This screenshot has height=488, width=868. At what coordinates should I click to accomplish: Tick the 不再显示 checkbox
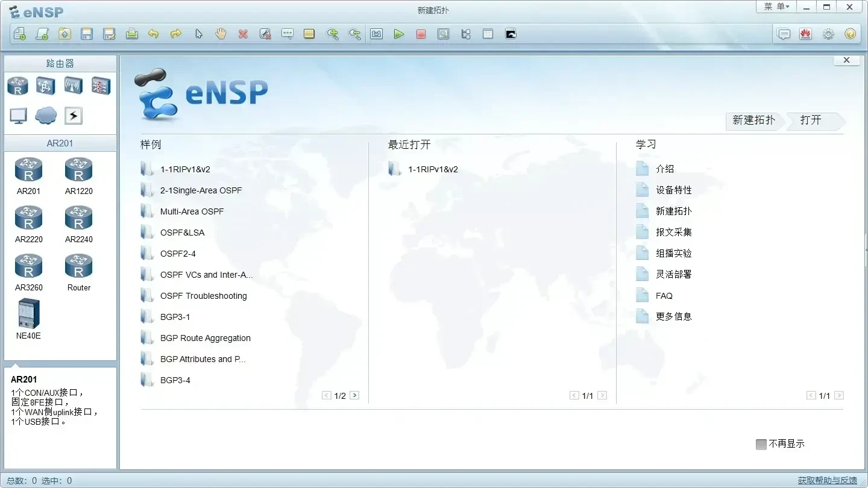coord(761,445)
